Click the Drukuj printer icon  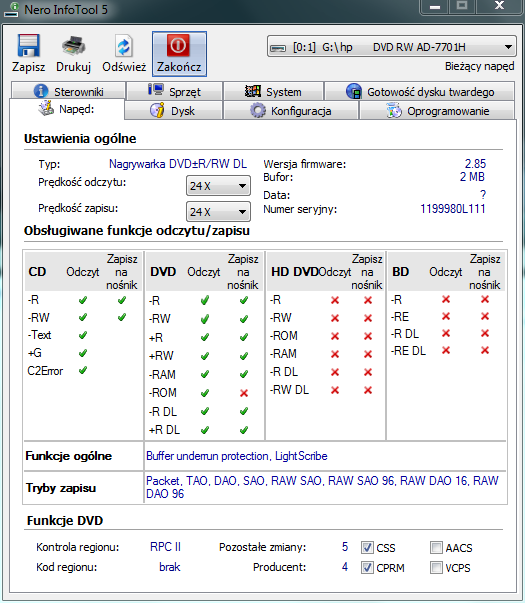[x=73, y=46]
